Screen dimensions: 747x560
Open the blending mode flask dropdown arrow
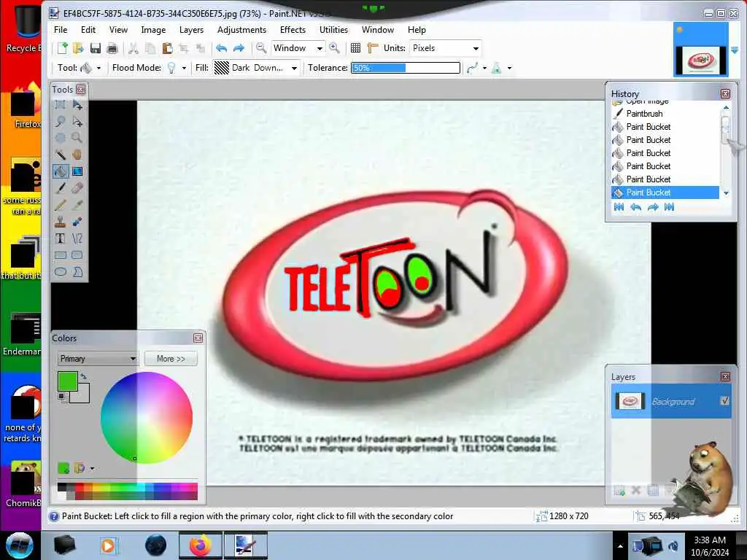(x=509, y=68)
